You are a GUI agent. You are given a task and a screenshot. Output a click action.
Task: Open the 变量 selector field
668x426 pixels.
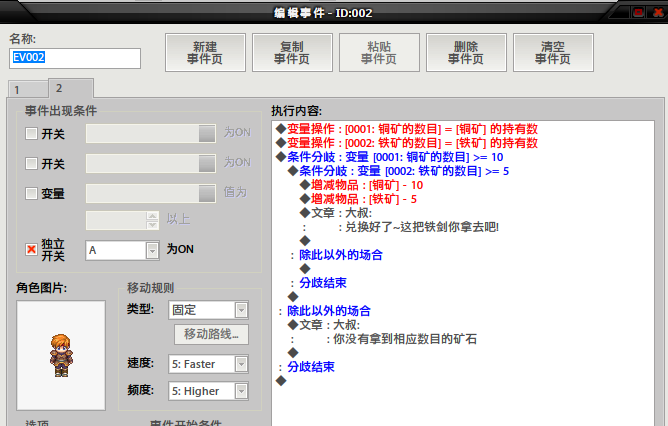tap(151, 193)
